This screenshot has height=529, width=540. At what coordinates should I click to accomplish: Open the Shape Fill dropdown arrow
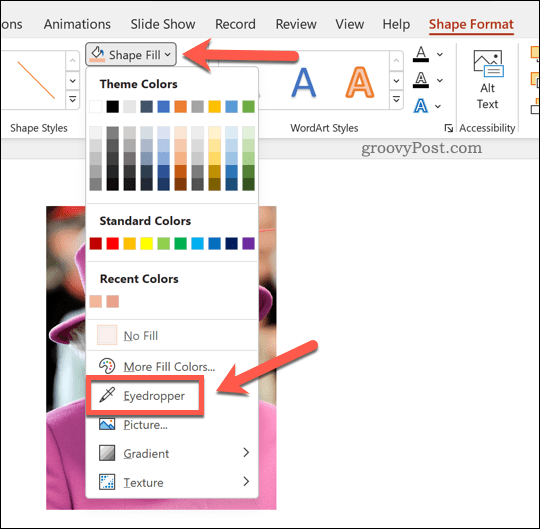point(168,54)
